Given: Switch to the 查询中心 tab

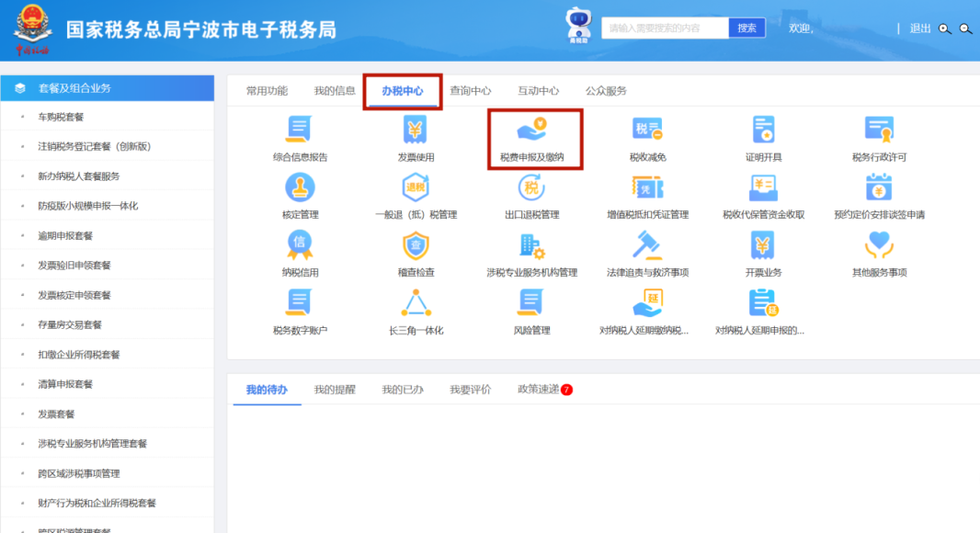Looking at the screenshot, I should [470, 91].
